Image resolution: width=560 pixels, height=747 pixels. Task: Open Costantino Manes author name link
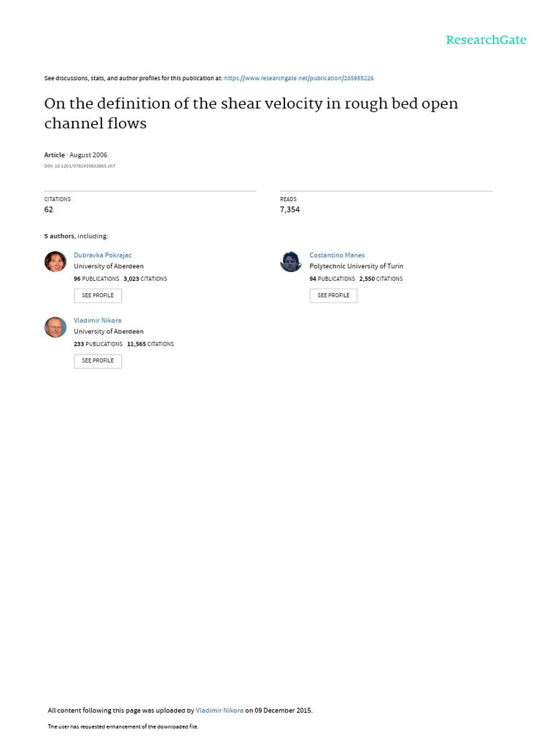click(337, 255)
